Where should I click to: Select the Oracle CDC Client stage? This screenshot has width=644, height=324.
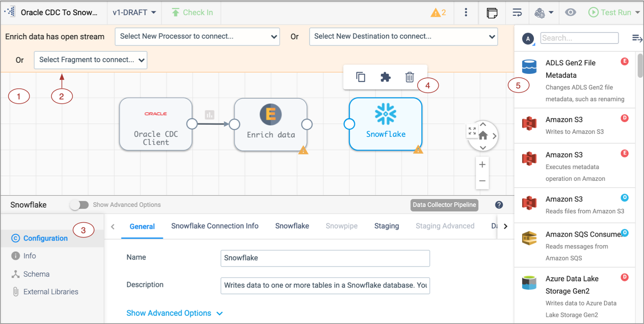[156, 124]
